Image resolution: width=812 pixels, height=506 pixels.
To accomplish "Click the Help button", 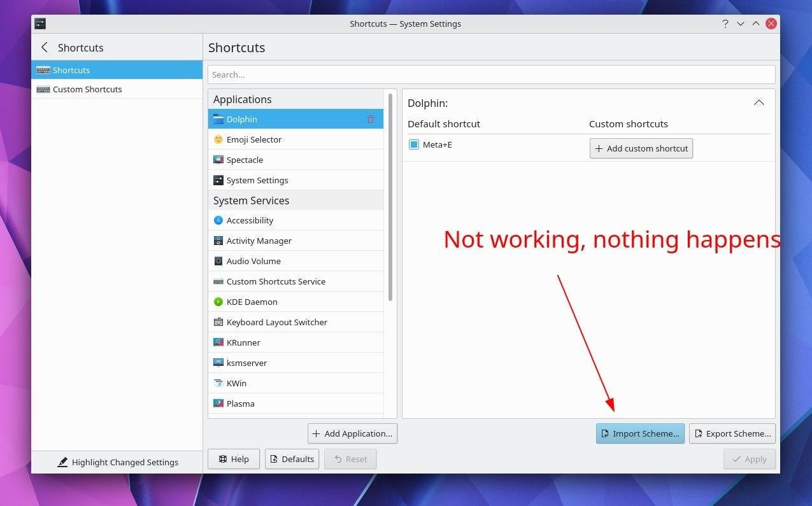I will pyautogui.click(x=234, y=459).
